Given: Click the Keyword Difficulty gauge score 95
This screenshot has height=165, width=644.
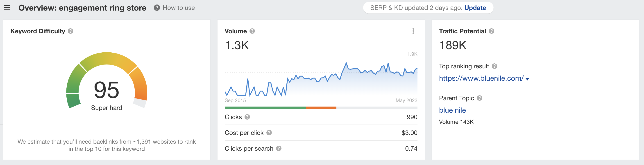Looking at the screenshot, I should pyautogui.click(x=107, y=90).
